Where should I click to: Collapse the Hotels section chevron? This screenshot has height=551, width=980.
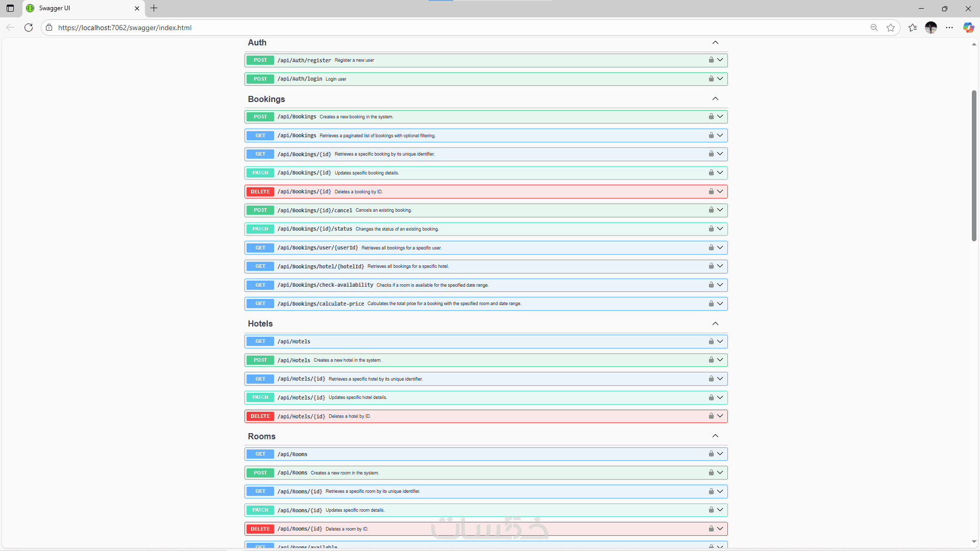click(715, 323)
